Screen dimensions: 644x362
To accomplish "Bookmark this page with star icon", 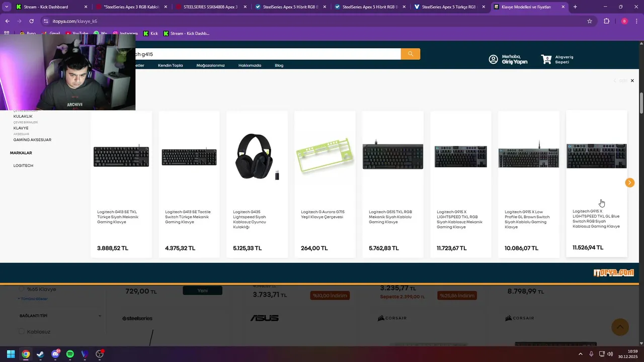I will point(590,21).
